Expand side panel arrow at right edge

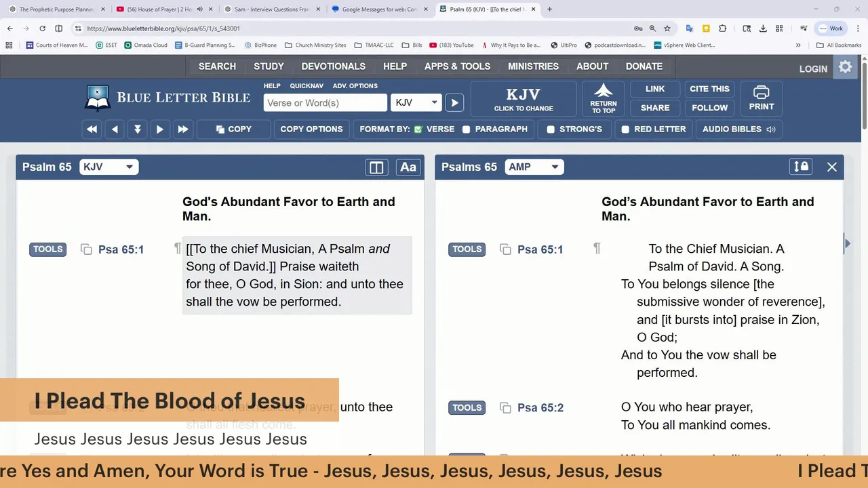pyautogui.click(x=847, y=243)
